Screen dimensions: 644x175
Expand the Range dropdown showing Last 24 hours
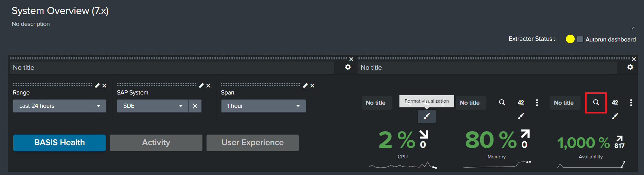click(59, 106)
